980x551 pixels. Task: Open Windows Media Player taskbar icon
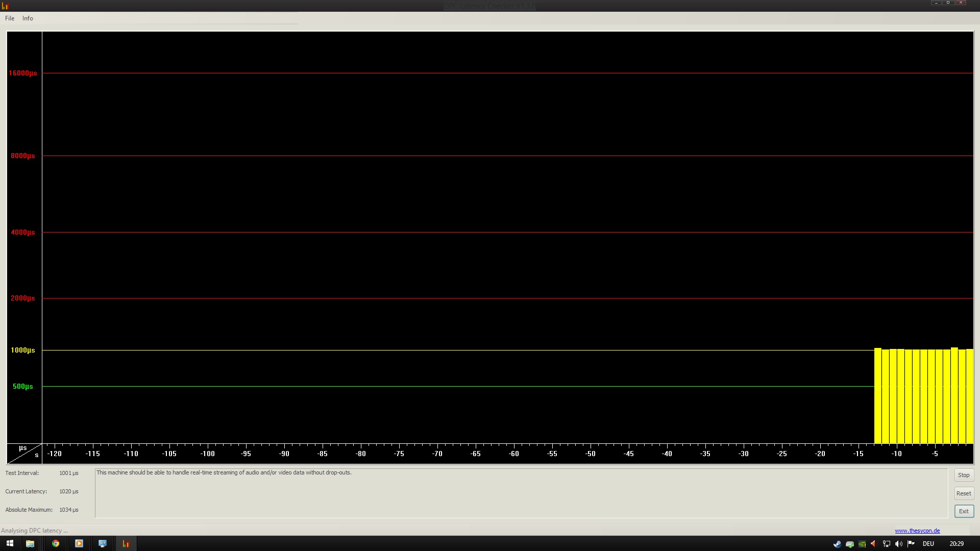[79, 543]
